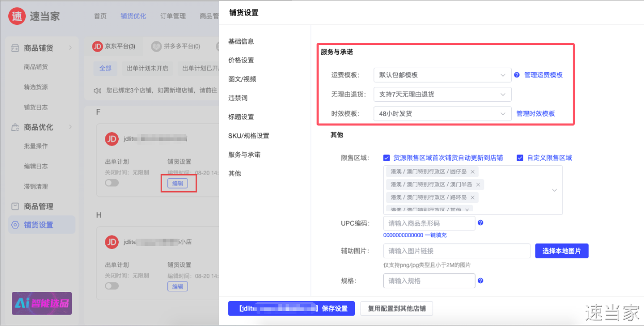Viewport: 644px width, 326px height.
Task: Remove the 澳门半岛 restricted region tag
Action: [x=478, y=184]
